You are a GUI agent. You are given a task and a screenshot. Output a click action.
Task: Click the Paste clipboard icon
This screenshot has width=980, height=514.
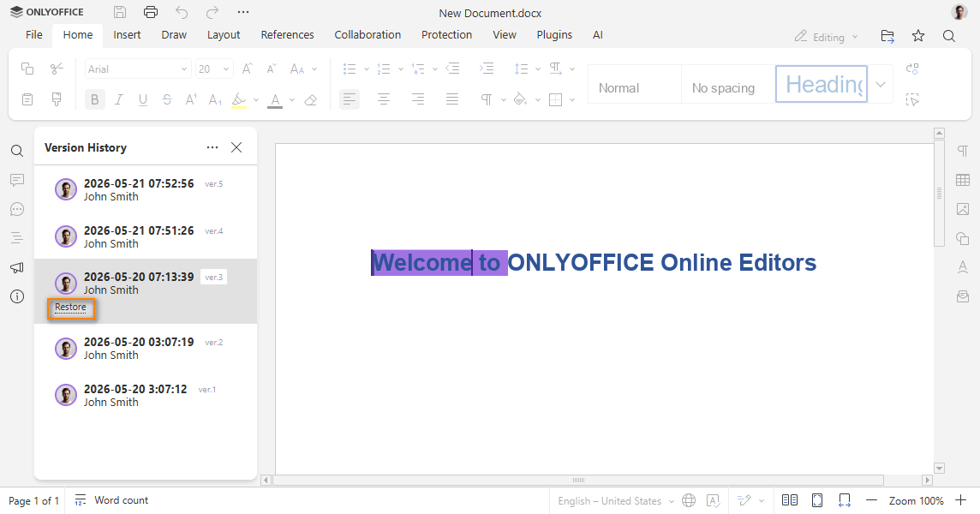pos(27,99)
